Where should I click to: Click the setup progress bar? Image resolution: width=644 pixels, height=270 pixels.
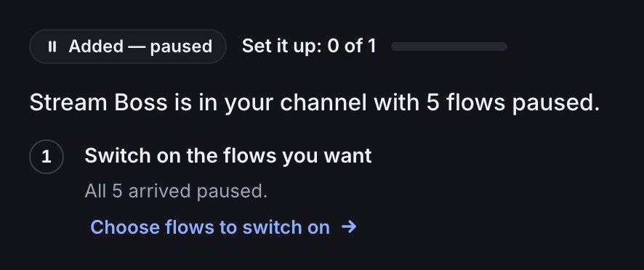(x=449, y=46)
